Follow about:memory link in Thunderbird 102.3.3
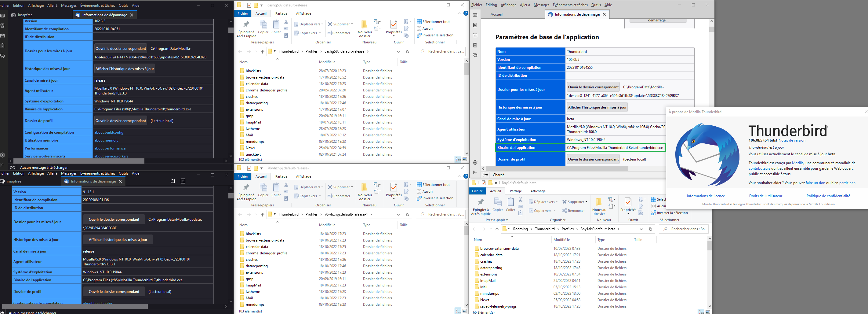This screenshot has height=314, width=868. click(106, 140)
